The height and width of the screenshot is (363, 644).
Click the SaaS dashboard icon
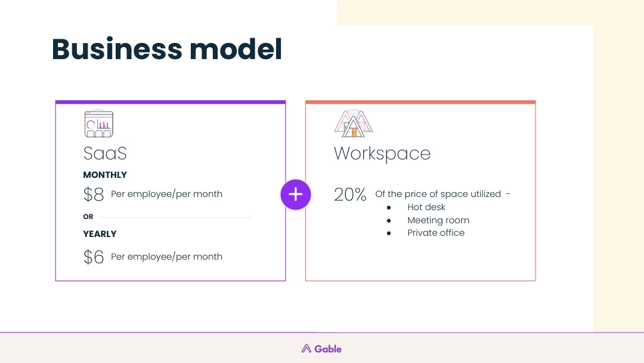98,124
